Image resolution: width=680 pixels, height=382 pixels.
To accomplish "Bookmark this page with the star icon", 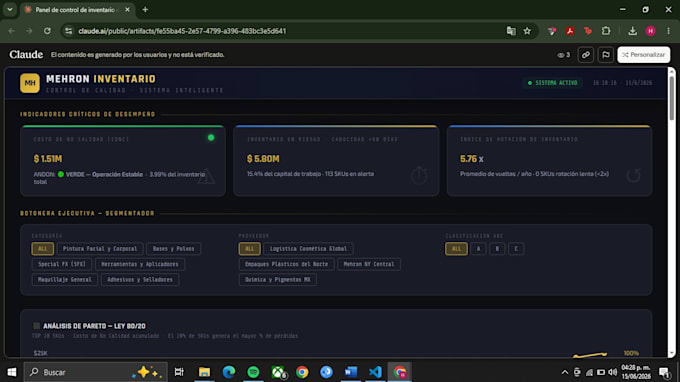I will pos(527,31).
